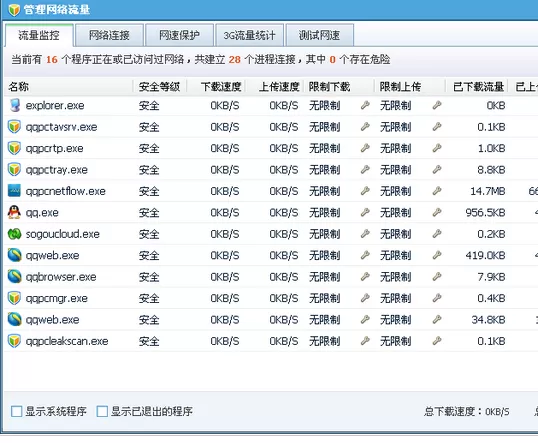
Task: Click the qq.exe penguin icon
Action: pyautogui.click(x=14, y=212)
